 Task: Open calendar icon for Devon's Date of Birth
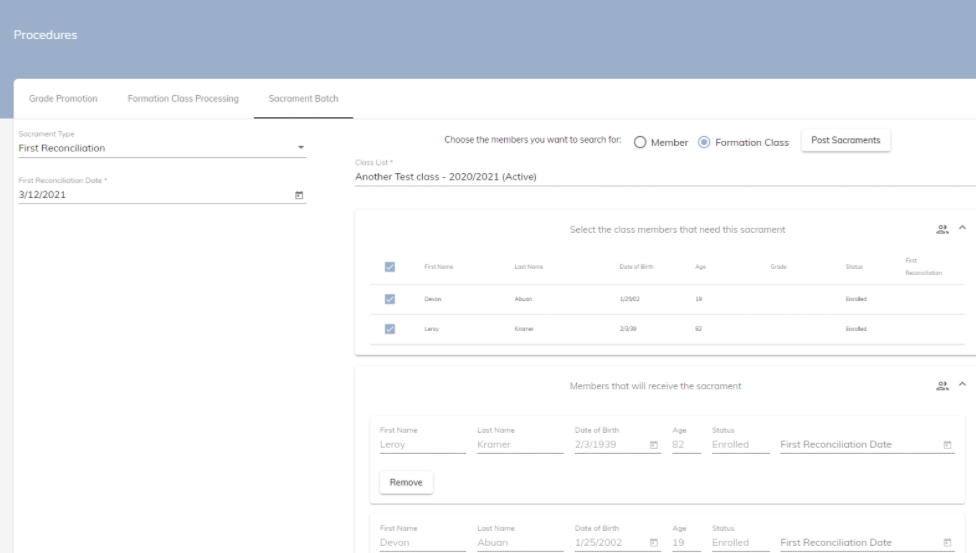coord(654,543)
